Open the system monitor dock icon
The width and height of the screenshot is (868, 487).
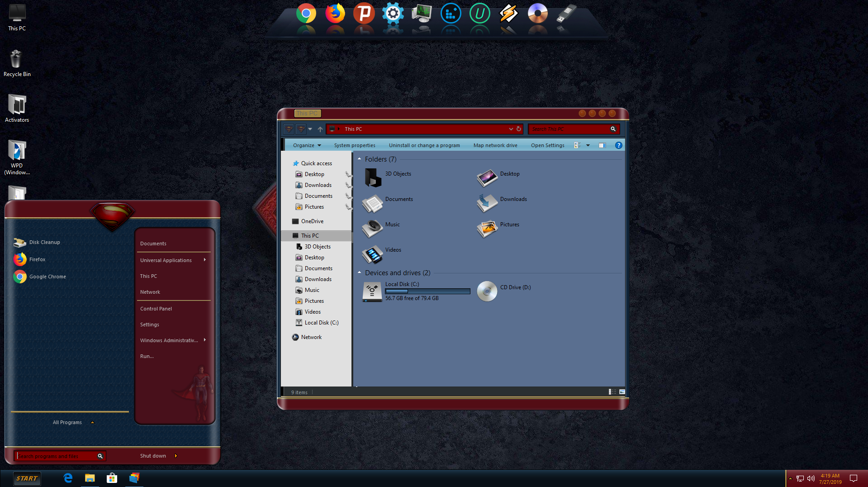pos(422,14)
